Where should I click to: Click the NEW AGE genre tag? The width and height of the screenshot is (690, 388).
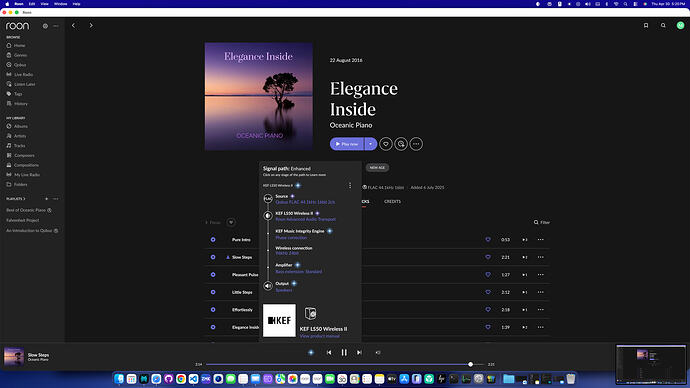tap(377, 168)
